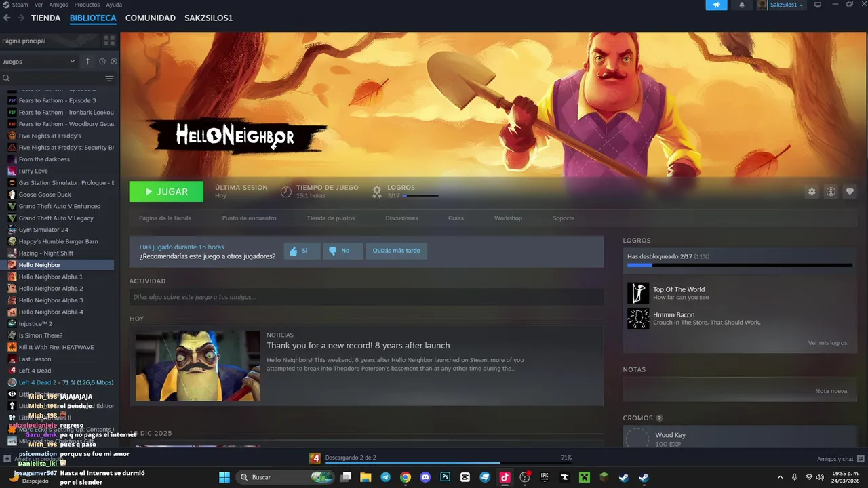
Task: Recommend game with the Sí thumbs-up button
Action: pyautogui.click(x=302, y=251)
